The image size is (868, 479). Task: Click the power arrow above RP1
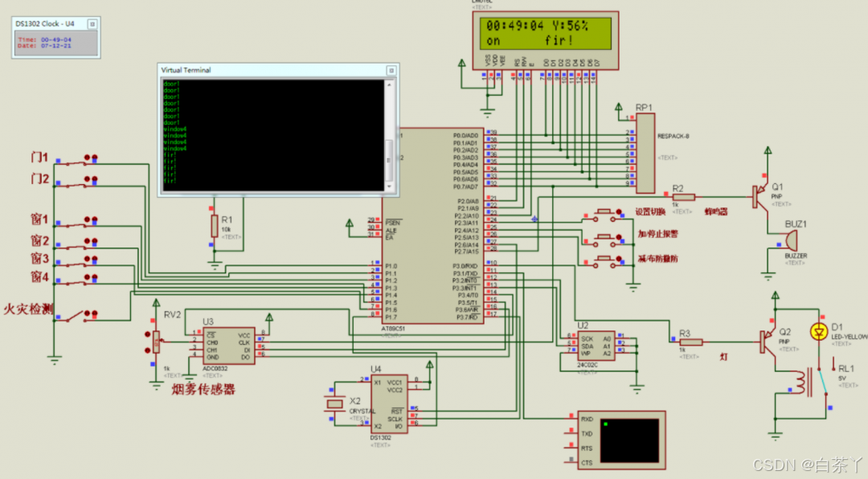[x=619, y=108]
